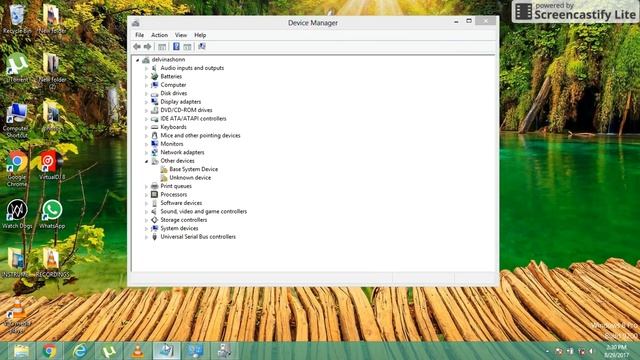Maximize the Device Manager window
This screenshot has height=360, width=640.
[469, 21]
